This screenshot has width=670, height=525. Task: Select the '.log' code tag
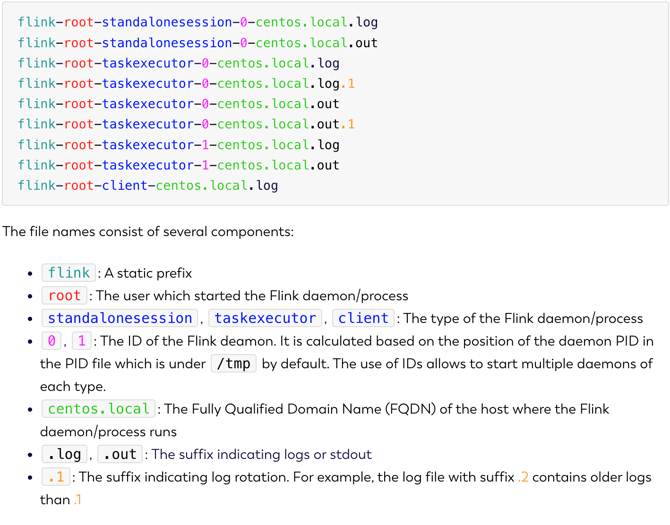pos(65,454)
